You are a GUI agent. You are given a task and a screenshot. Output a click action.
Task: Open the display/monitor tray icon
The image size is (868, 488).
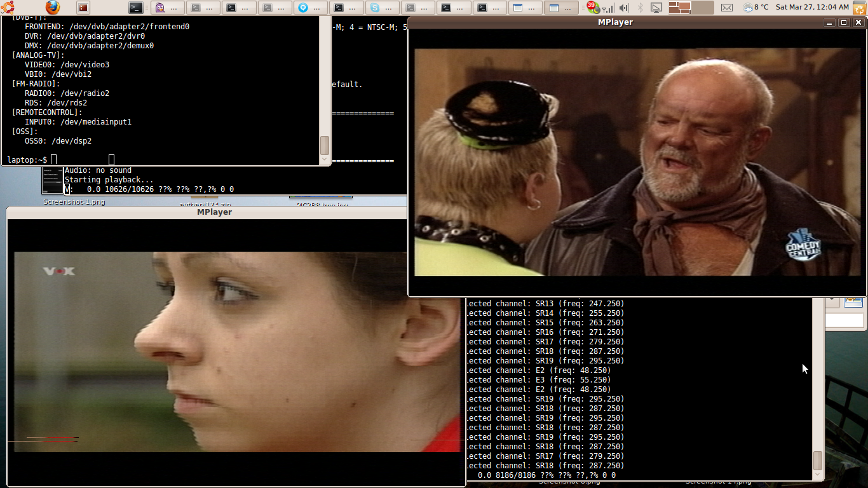pyautogui.click(x=656, y=8)
